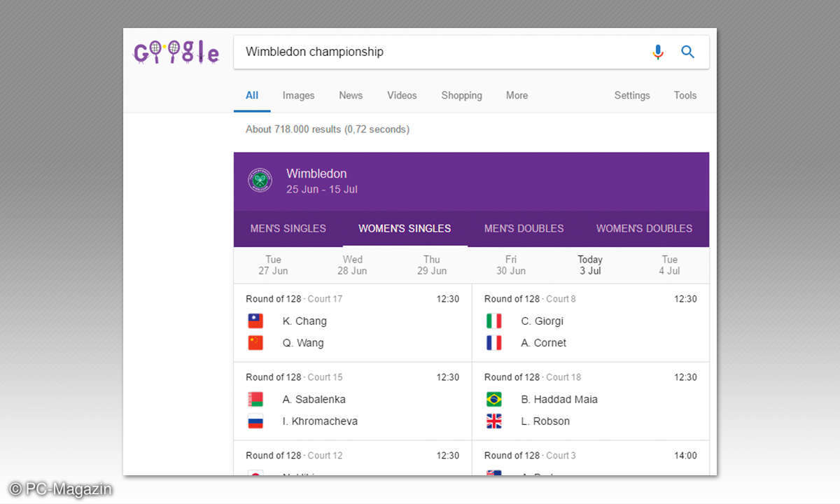The image size is (840, 504).
Task: Click the Google tennis doodle logo
Action: point(176,52)
